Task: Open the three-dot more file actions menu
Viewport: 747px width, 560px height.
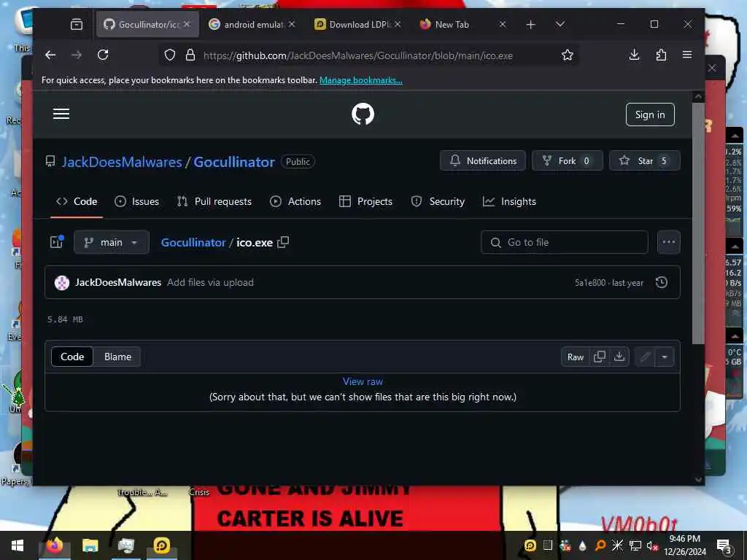Action: (668, 242)
